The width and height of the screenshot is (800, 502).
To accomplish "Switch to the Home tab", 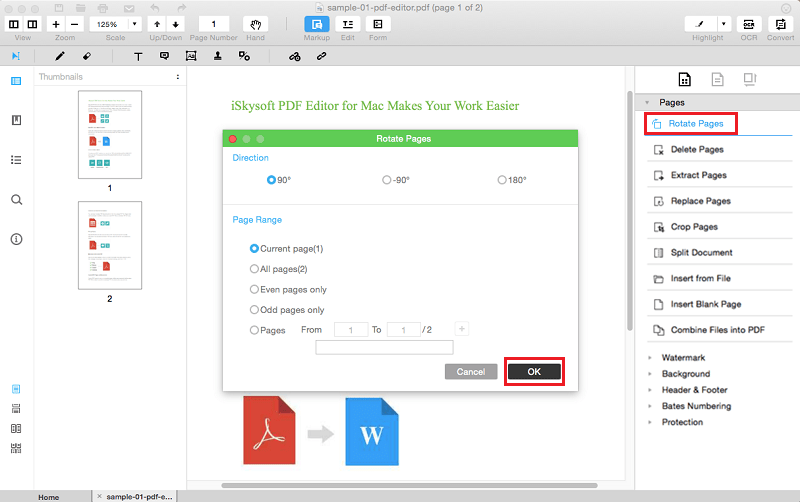I will [48, 497].
